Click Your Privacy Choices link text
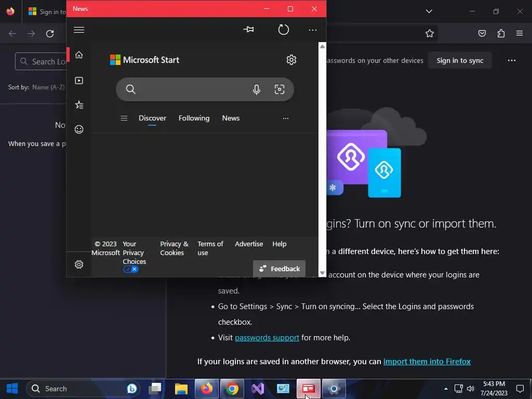Viewport: 532px width, 399px height. pos(135,253)
